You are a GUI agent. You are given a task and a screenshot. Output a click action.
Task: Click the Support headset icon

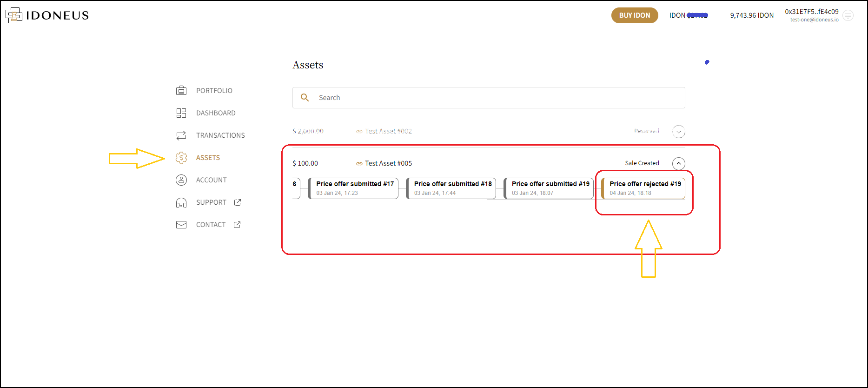pyautogui.click(x=181, y=202)
